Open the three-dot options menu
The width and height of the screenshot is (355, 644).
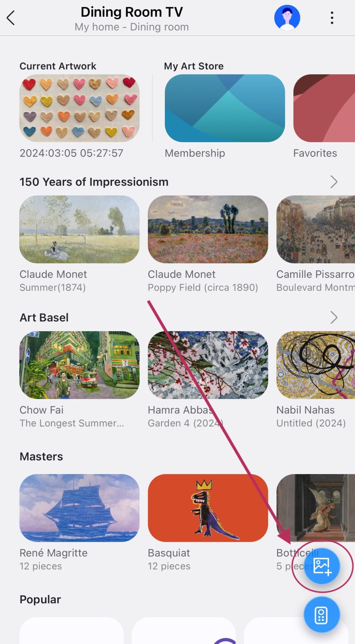tap(332, 18)
